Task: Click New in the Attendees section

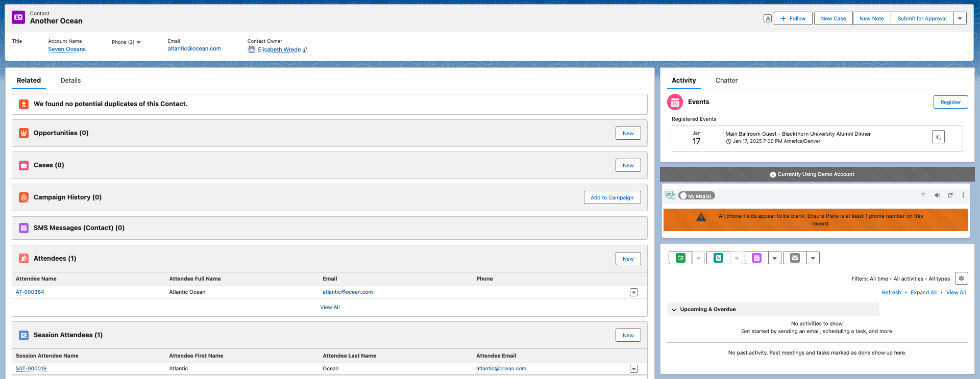Action: (x=628, y=259)
